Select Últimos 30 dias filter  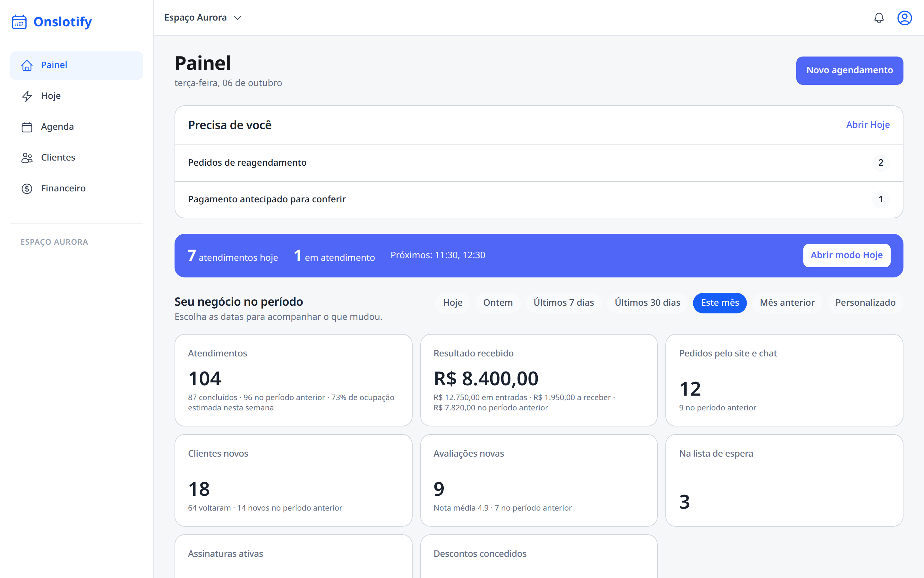[647, 303]
